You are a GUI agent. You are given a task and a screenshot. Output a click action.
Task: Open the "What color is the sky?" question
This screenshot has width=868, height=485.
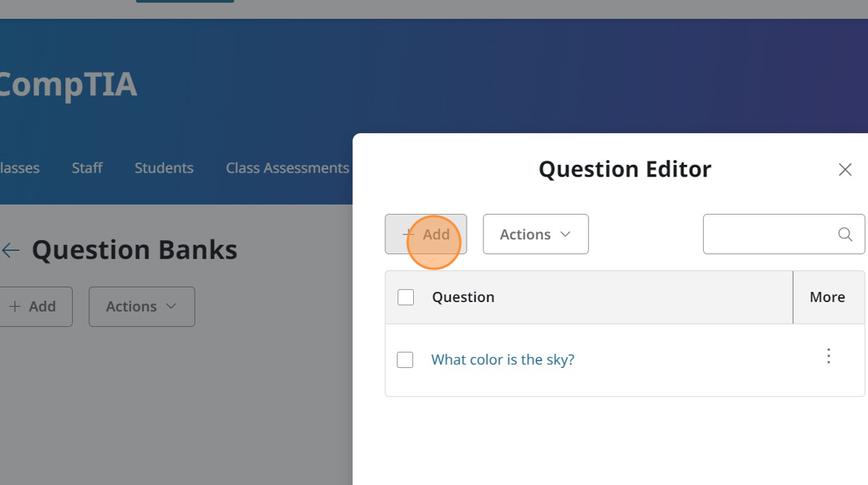(x=502, y=359)
